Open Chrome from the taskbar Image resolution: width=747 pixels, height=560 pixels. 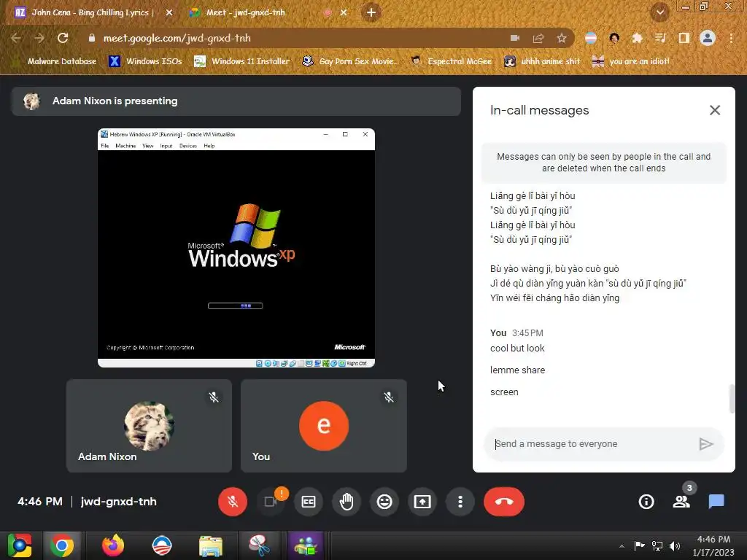pyautogui.click(x=62, y=545)
